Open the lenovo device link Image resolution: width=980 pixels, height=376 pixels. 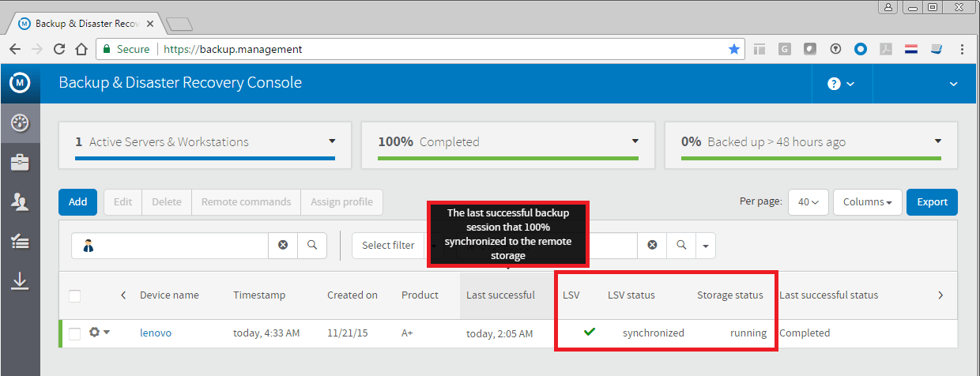point(156,333)
